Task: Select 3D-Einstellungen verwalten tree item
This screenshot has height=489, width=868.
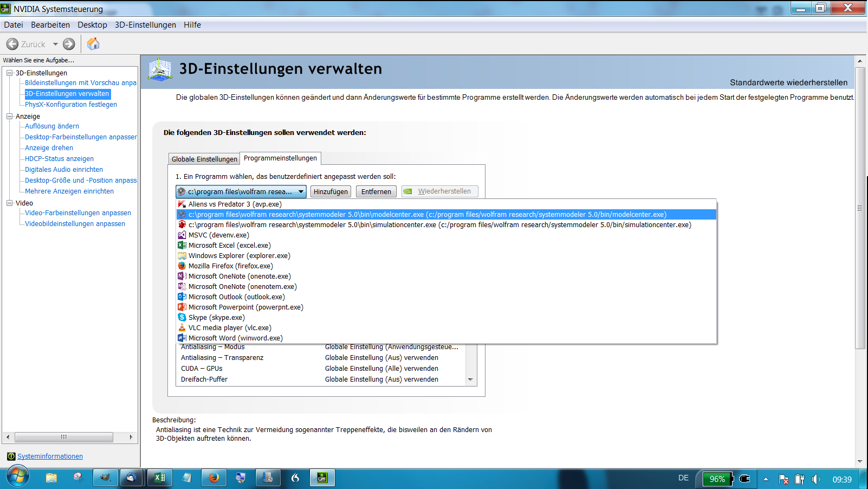Action: point(67,94)
